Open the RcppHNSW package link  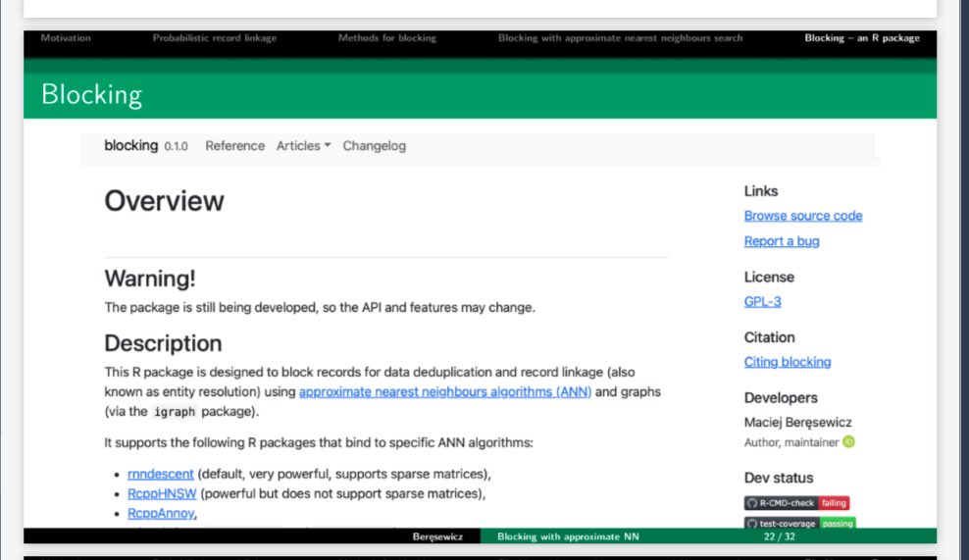coord(162,494)
